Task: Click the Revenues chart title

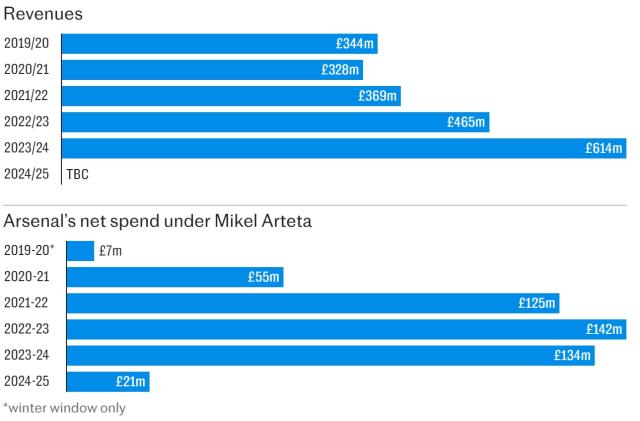Action: click(x=43, y=14)
